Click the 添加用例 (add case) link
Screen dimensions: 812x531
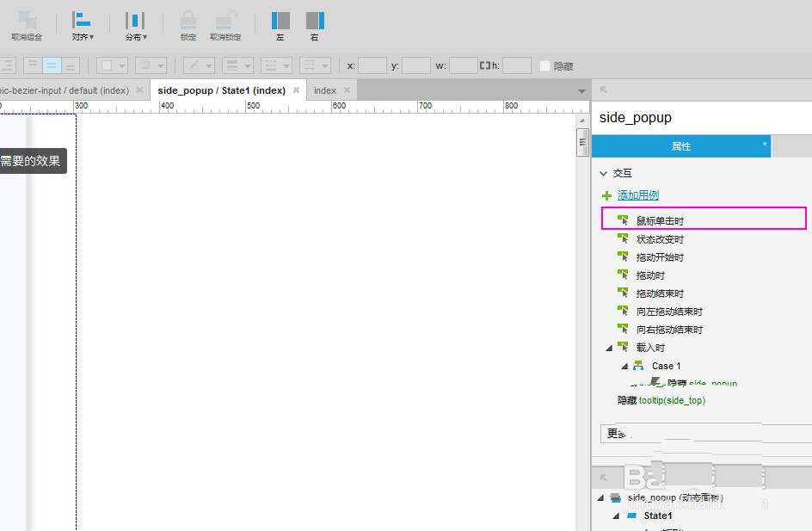click(638, 195)
